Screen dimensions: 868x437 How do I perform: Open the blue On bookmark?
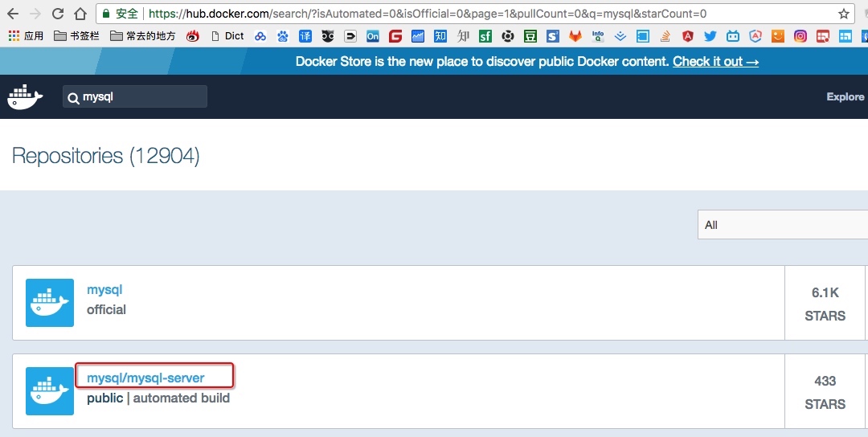click(373, 36)
